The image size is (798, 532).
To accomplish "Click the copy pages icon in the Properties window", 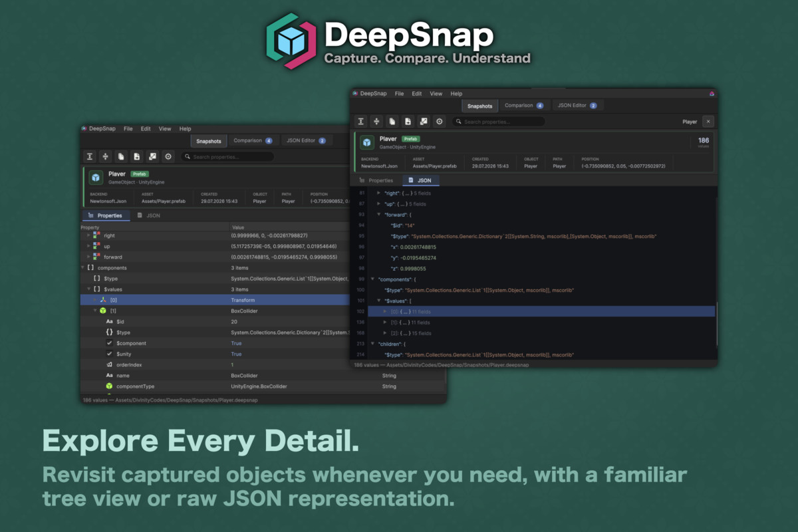I will tap(121, 157).
